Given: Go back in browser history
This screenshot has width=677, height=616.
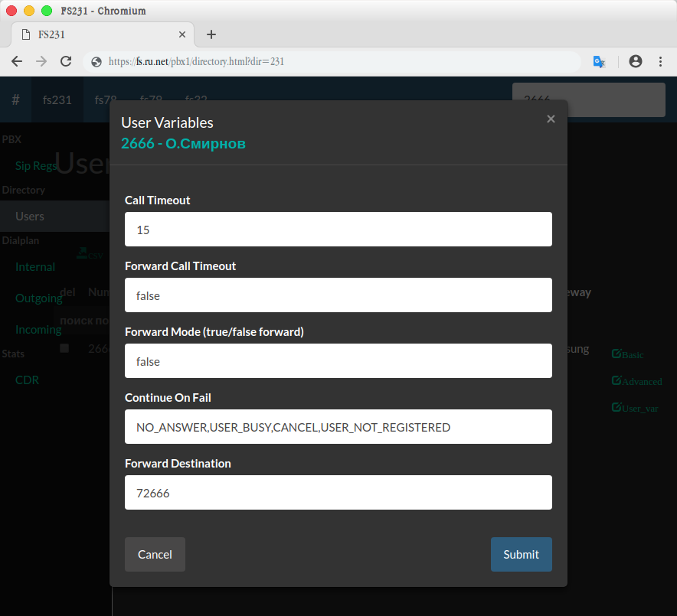Looking at the screenshot, I should [17, 61].
